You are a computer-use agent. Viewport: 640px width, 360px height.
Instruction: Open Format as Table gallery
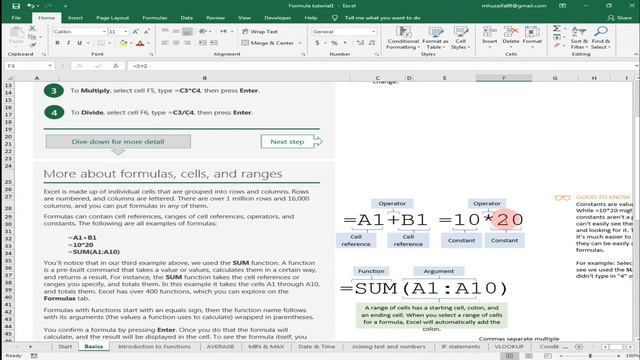tap(435, 38)
